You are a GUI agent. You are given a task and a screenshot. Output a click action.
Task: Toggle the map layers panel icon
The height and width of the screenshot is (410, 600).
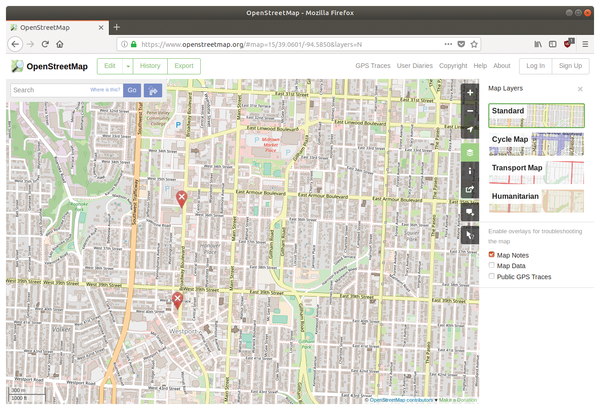(470, 153)
